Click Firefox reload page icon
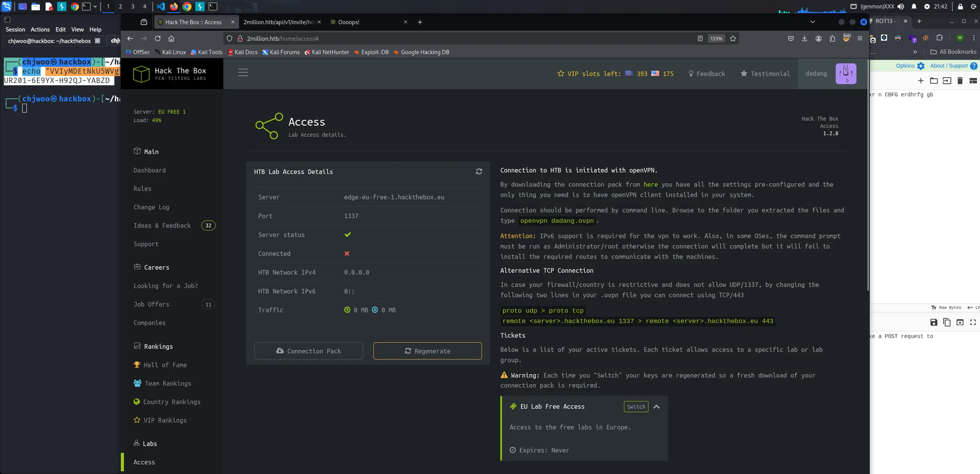The image size is (980, 474). click(x=157, y=38)
